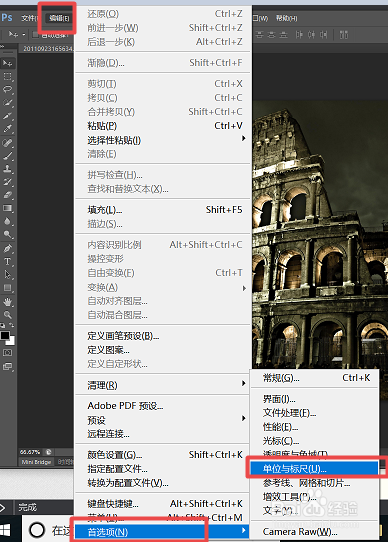Click the distribute vertical centers icon

click(x=272, y=35)
